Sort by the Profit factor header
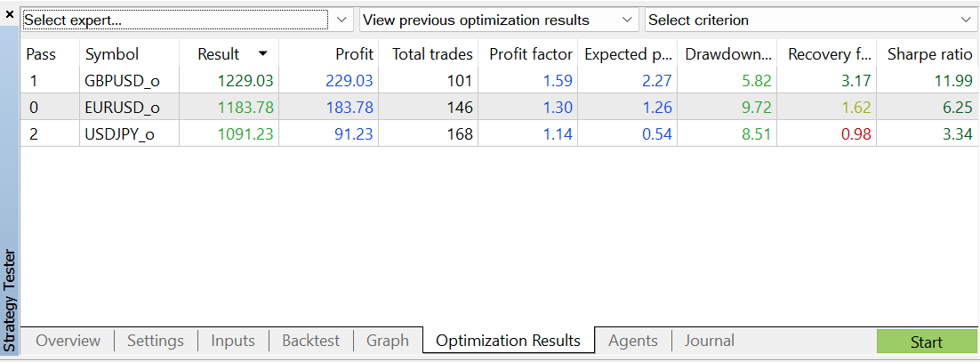Viewport: 980px width, 362px height. point(531,54)
